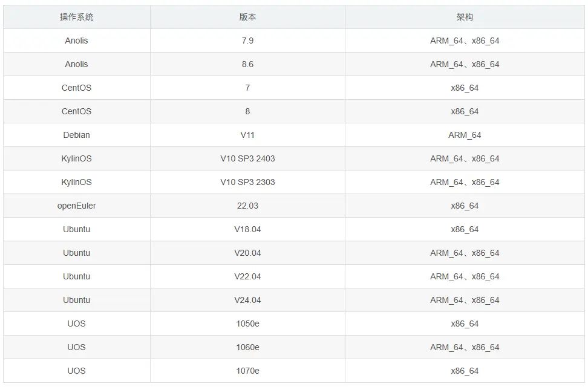Viewport: 588px width, 387px height.
Task: Click the V10 SP3 2403 version cell
Action: pyautogui.click(x=247, y=158)
